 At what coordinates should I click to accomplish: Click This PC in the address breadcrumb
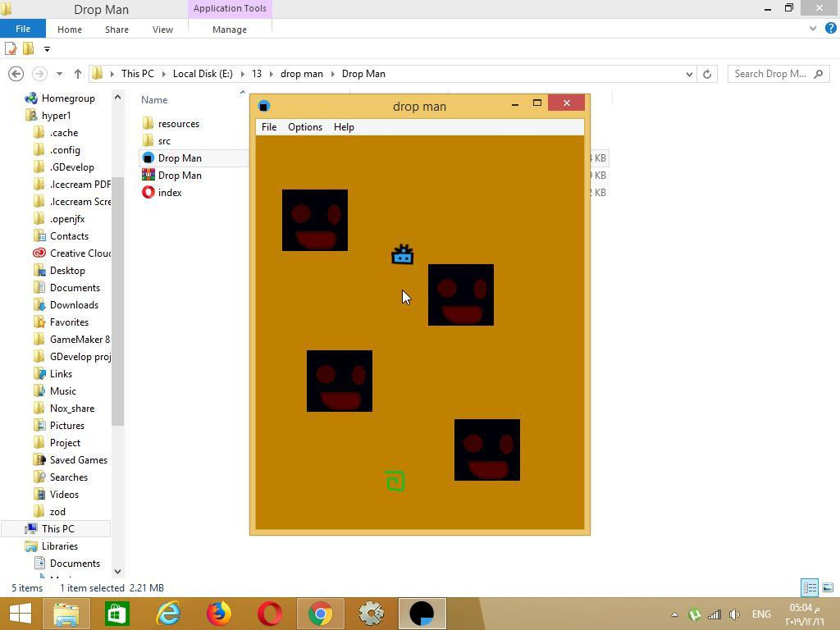coord(138,74)
